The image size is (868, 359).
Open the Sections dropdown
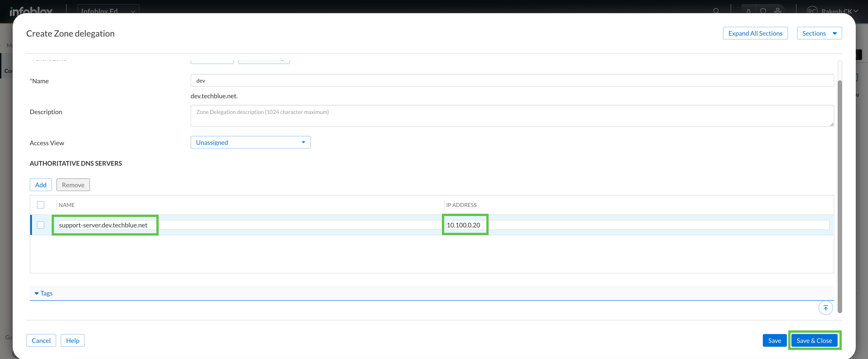(819, 33)
